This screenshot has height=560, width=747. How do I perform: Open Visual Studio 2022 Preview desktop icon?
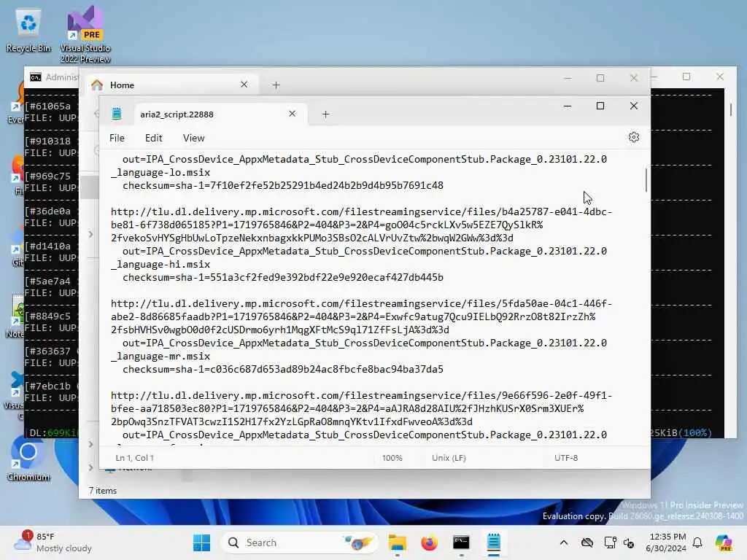coord(85,34)
